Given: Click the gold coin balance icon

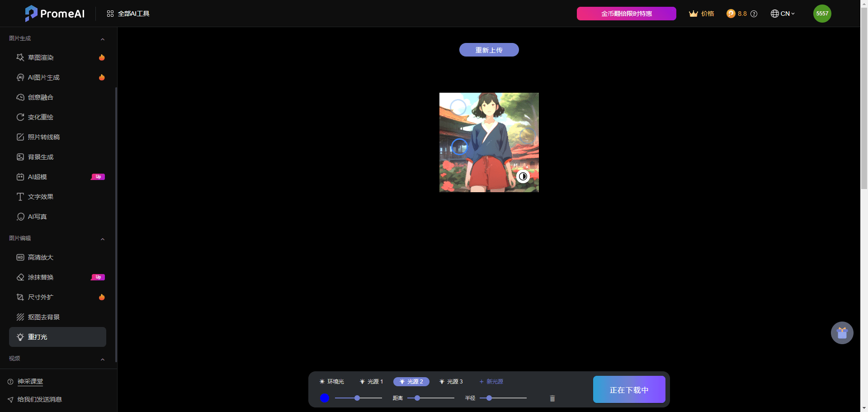Looking at the screenshot, I should tap(731, 14).
